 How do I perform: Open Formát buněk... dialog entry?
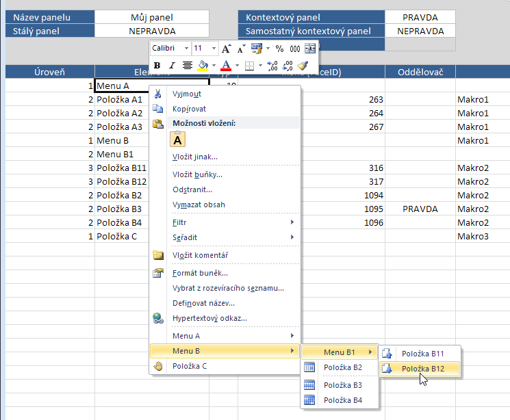tap(225, 273)
